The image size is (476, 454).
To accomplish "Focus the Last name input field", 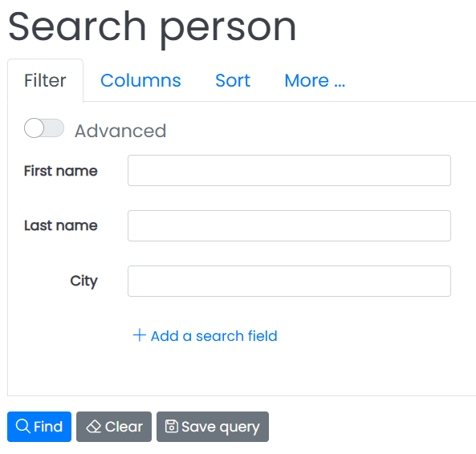I will click(289, 225).
